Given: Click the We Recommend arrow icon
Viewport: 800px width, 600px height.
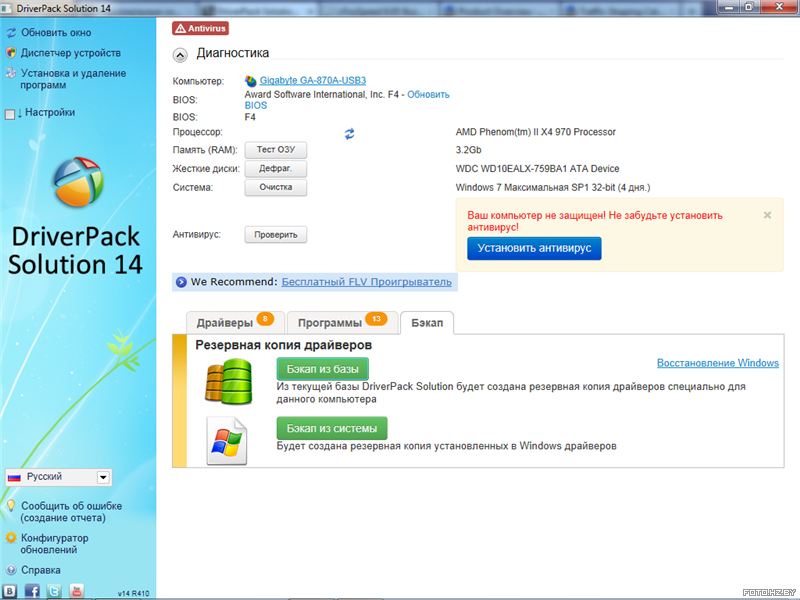Looking at the screenshot, I should click(x=181, y=282).
